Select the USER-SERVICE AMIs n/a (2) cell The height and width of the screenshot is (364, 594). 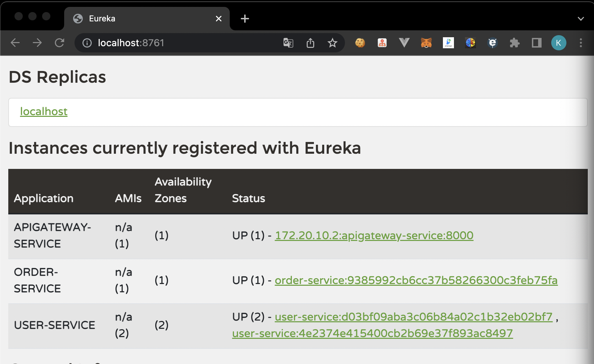123,325
